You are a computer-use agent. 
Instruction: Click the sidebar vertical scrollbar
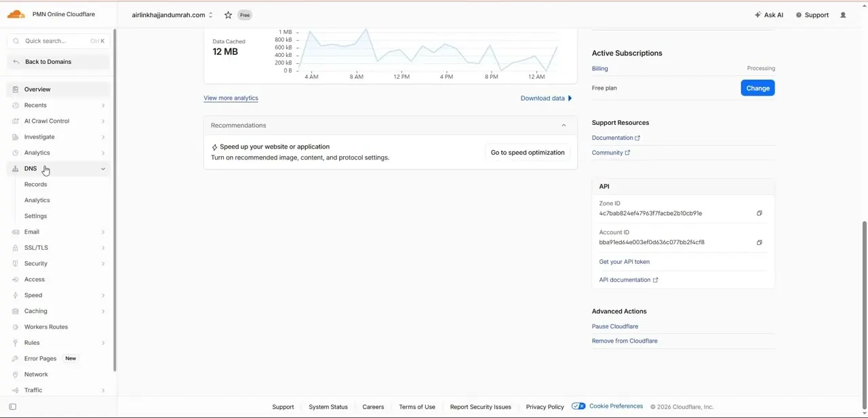coord(115,200)
